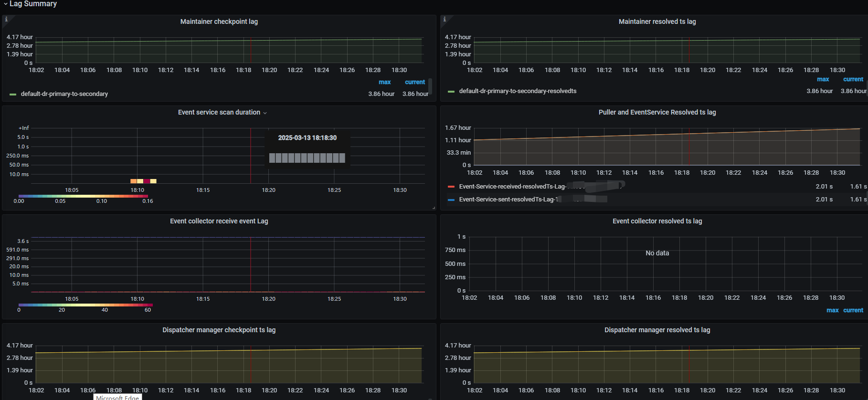Toggle default-dr-primary-to-secondary-resolvedts legend series
This screenshot has width=868, height=400.
point(518,91)
